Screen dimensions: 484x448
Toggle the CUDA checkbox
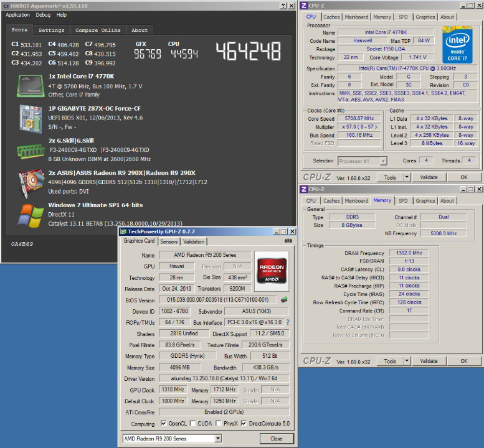192,423
